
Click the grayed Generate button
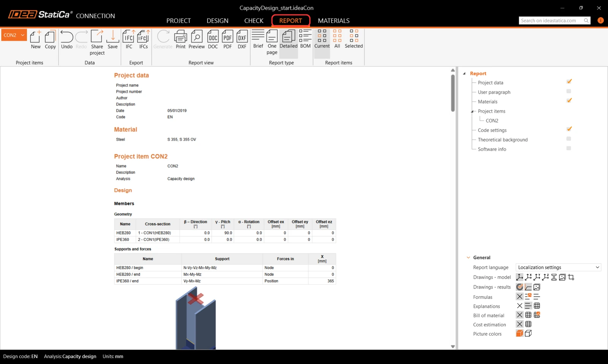(x=163, y=39)
